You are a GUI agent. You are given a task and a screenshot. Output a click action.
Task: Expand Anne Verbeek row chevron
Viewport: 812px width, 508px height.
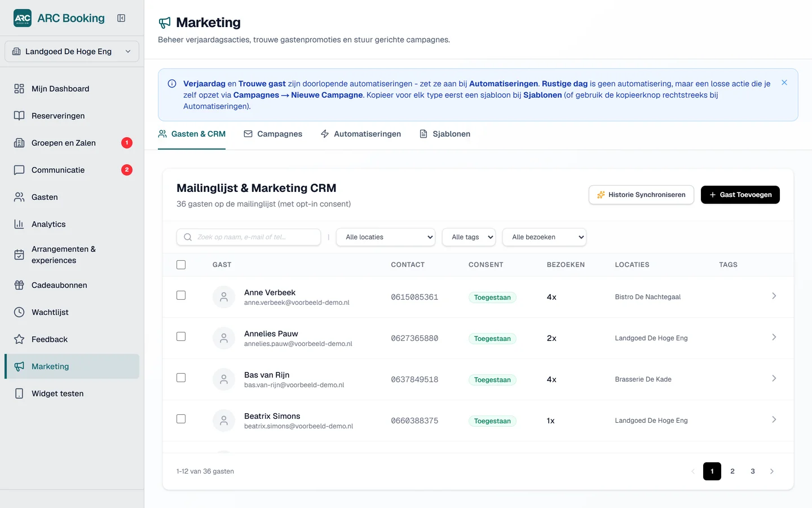click(774, 296)
